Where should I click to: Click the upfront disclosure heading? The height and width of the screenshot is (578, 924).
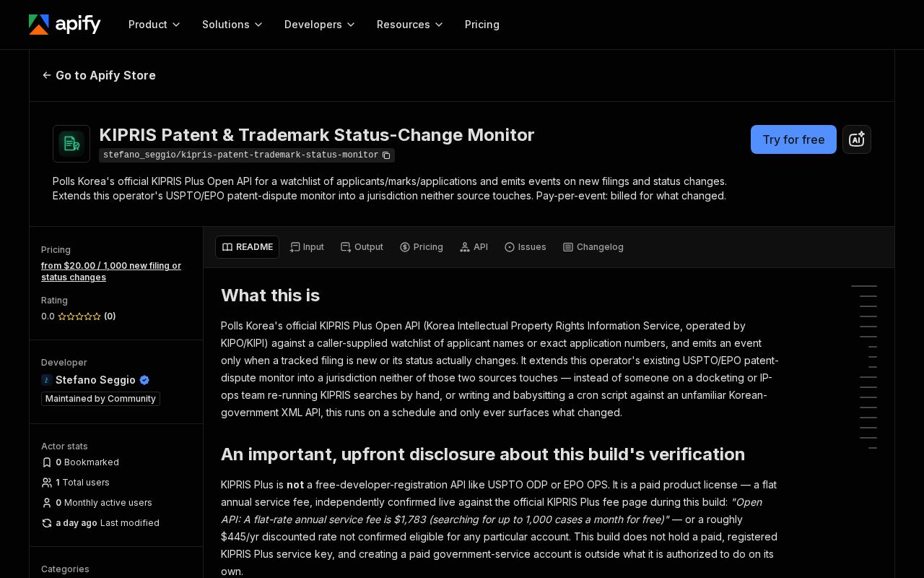tap(483, 454)
